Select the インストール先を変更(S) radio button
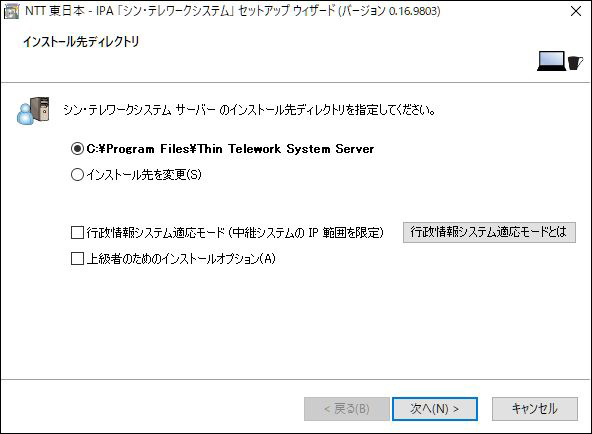The image size is (592, 434). [77, 174]
